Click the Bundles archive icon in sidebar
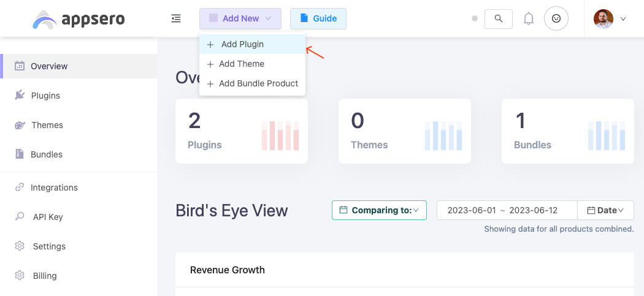 [19, 154]
